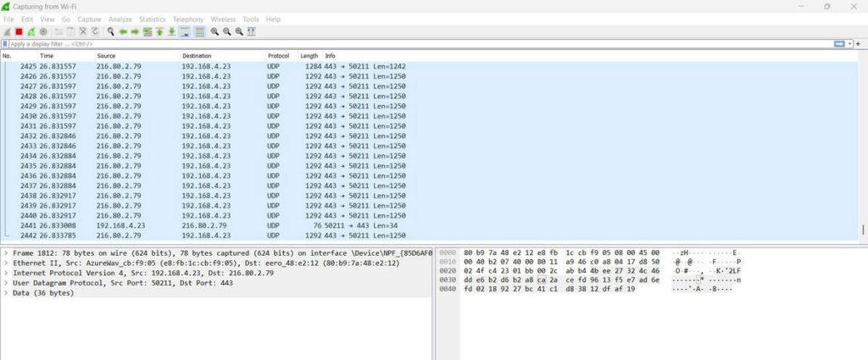
Task: Close this capture file icon
Action: tap(82, 31)
